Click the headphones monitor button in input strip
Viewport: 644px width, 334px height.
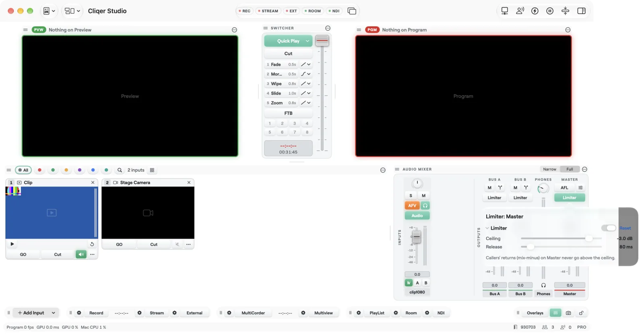click(425, 205)
